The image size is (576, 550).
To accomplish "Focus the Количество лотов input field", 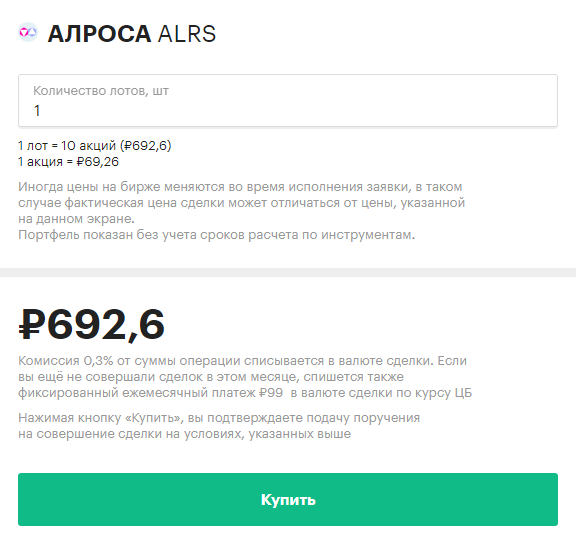I will tap(288, 101).
